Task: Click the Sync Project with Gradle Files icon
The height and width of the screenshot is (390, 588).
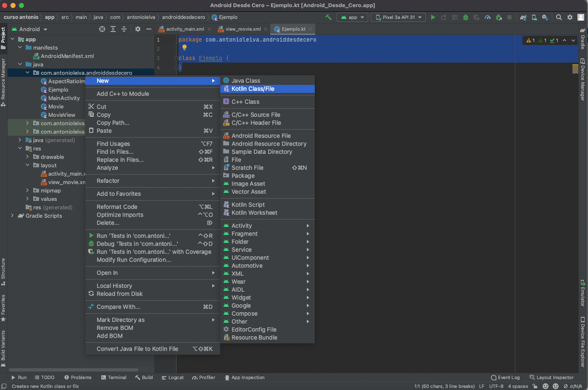Action: [x=523, y=17]
